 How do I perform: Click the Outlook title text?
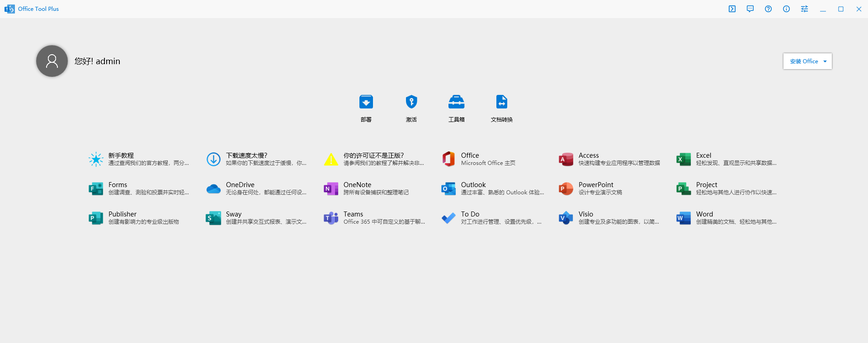(x=473, y=185)
